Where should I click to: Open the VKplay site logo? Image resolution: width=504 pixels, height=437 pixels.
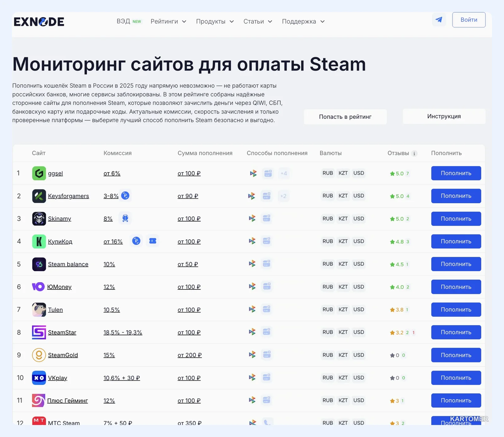coord(39,378)
